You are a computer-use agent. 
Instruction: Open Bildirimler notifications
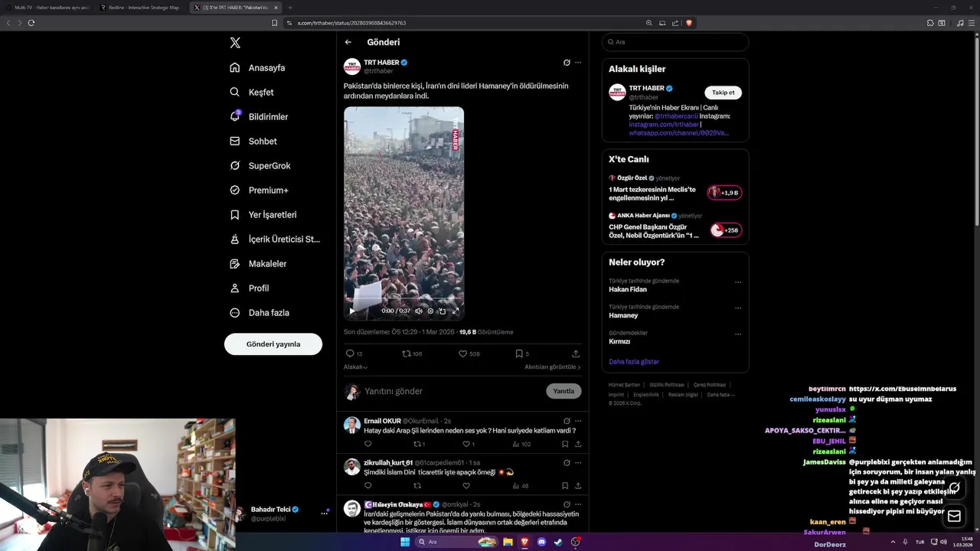tap(259, 116)
